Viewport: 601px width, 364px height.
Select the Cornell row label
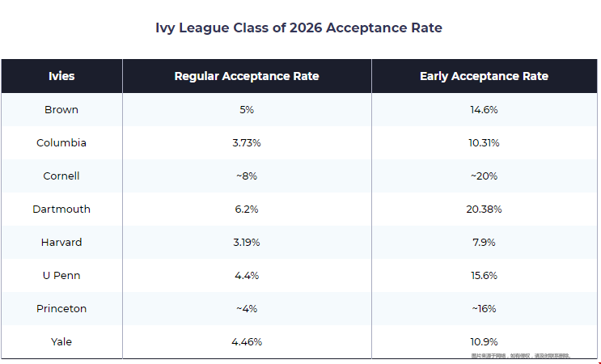[61, 176]
